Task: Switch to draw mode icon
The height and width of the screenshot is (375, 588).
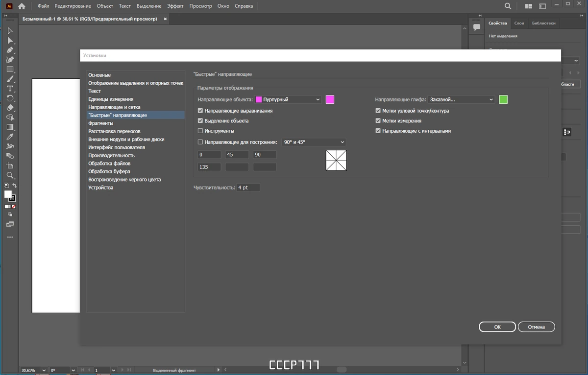Action: [10, 214]
